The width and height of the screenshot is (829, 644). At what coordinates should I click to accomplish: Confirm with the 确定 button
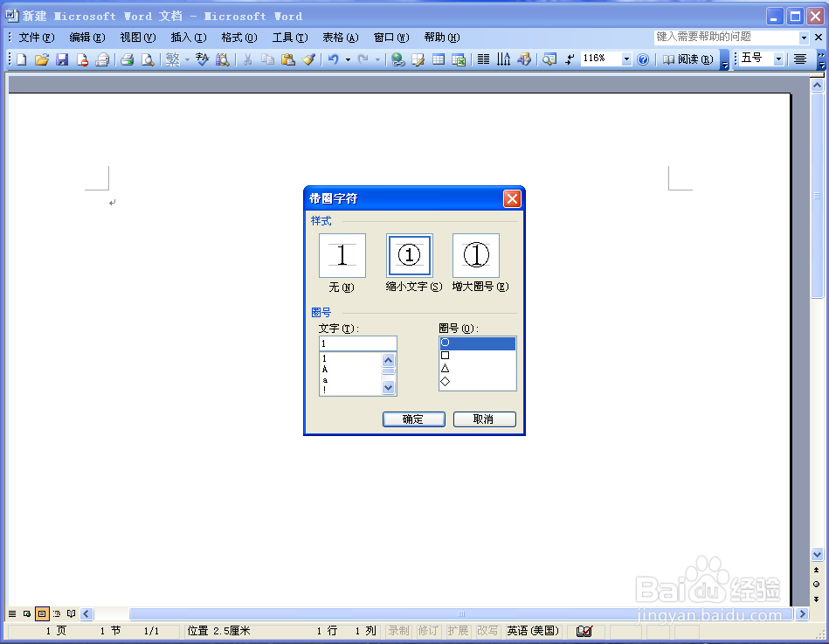click(x=413, y=419)
